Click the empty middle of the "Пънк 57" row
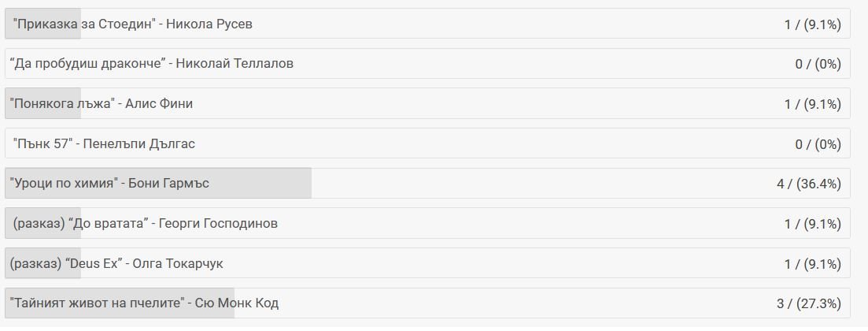868x331 pixels. coord(472,144)
